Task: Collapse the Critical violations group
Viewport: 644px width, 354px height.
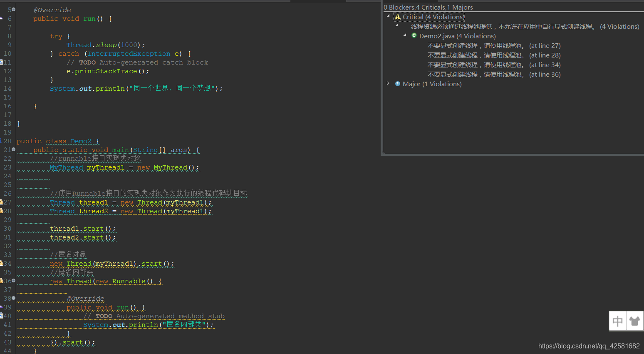Action: 388,16
